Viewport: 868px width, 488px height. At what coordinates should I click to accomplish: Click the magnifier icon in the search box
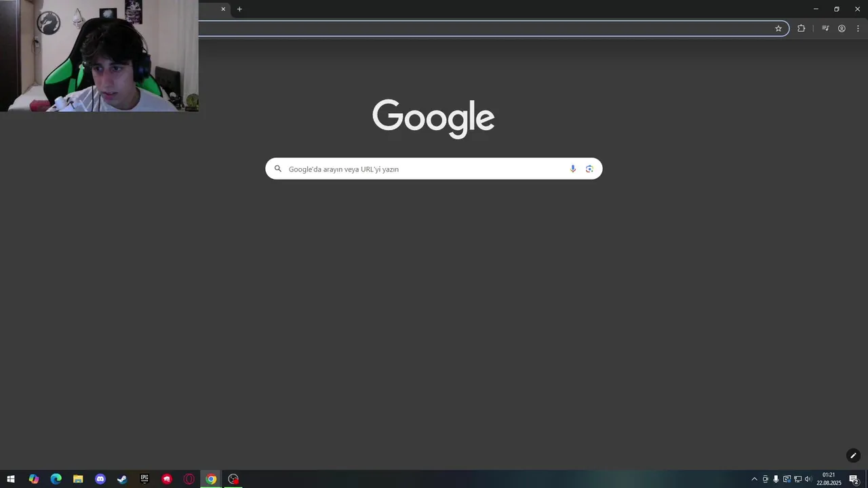coord(277,169)
